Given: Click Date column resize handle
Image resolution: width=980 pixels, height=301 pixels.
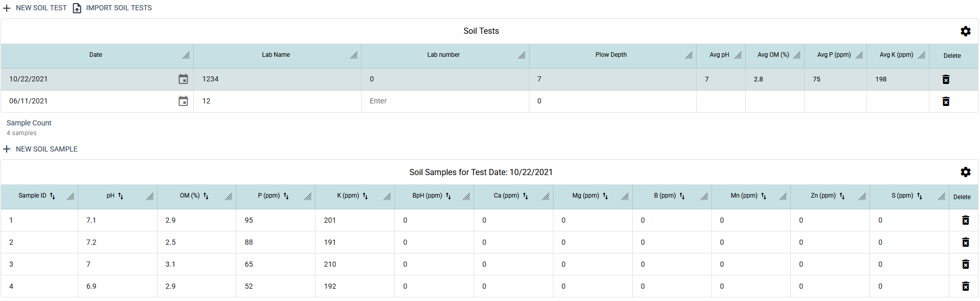Looking at the screenshot, I should pyautogui.click(x=186, y=55).
